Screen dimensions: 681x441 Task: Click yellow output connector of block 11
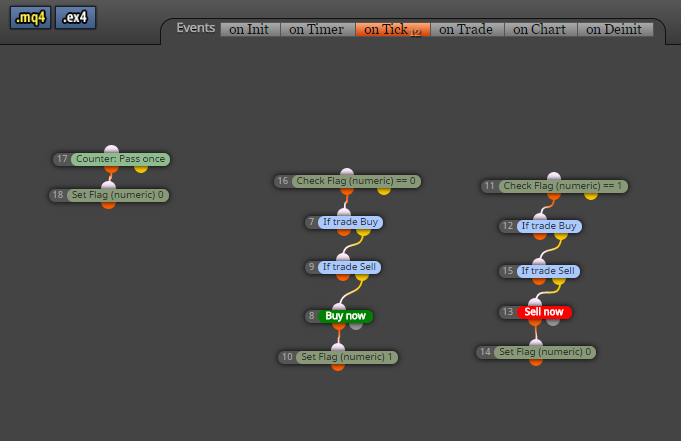(591, 196)
